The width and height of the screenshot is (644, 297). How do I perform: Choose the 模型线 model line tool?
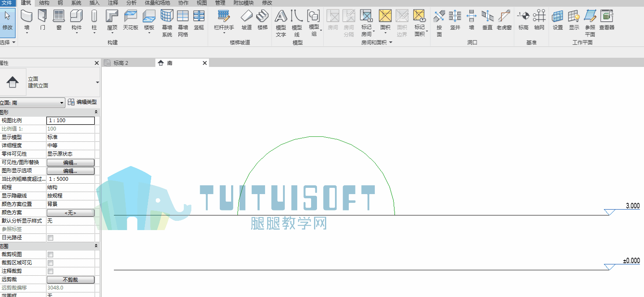pyautogui.click(x=296, y=23)
